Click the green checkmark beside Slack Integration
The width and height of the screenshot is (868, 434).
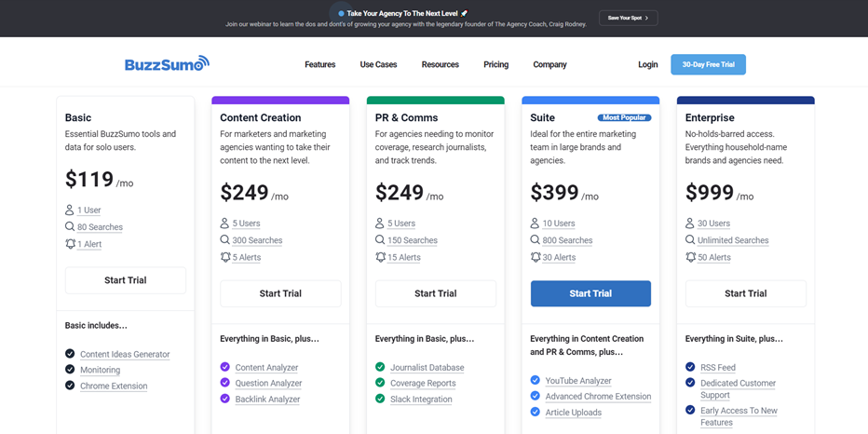click(380, 398)
